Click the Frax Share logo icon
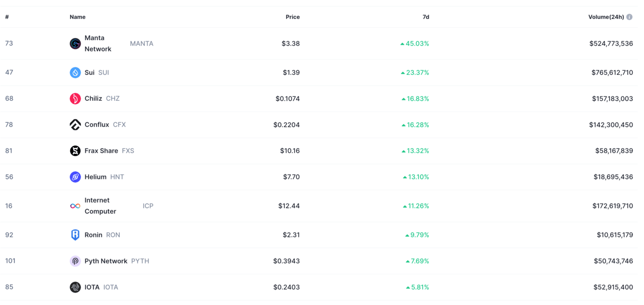Screen dimensions: 644x305 [75, 151]
